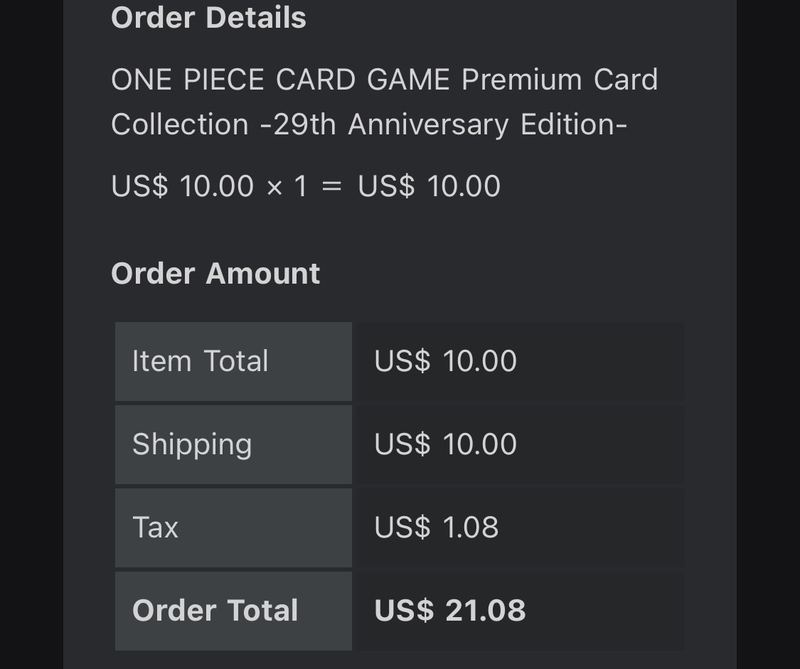
Task: Click the word Premium in the product title
Action: click(x=521, y=80)
